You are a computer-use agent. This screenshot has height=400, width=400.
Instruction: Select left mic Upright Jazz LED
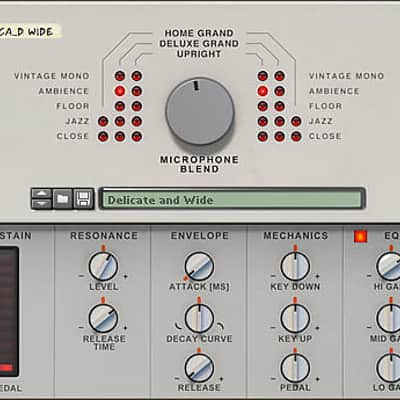click(x=137, y=121)
